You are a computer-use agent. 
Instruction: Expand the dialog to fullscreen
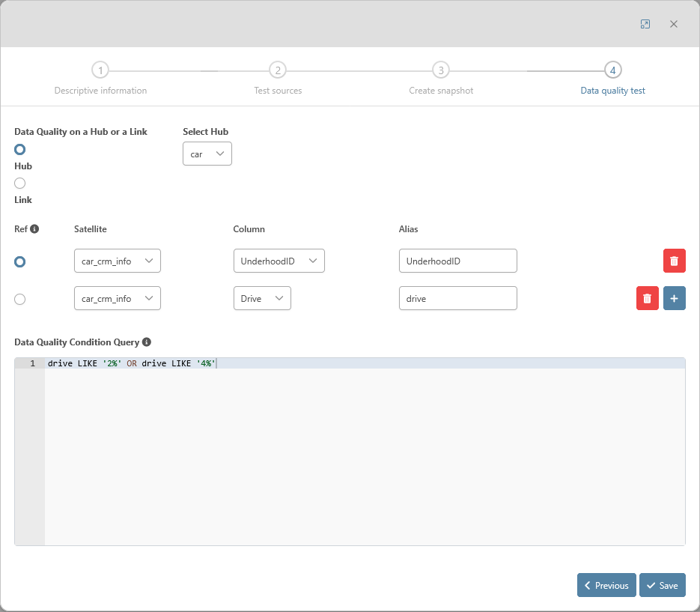(645, 24)
